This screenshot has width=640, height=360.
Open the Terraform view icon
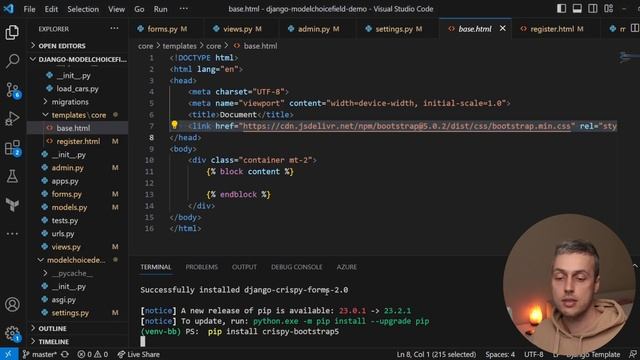(12, 204)
